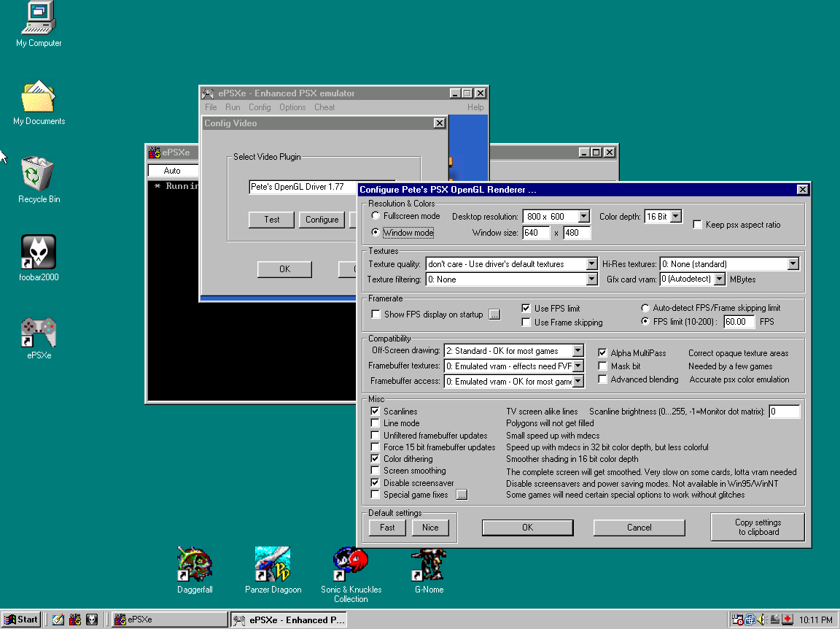
Task: Open the Config menu in ePSXe
Action: (260, 107)
